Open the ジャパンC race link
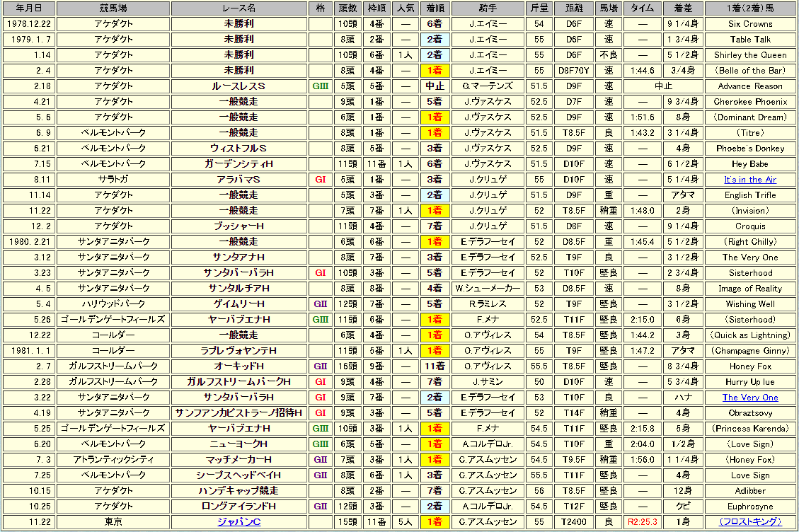The image size is (799, 532). [x=239, y=522]
